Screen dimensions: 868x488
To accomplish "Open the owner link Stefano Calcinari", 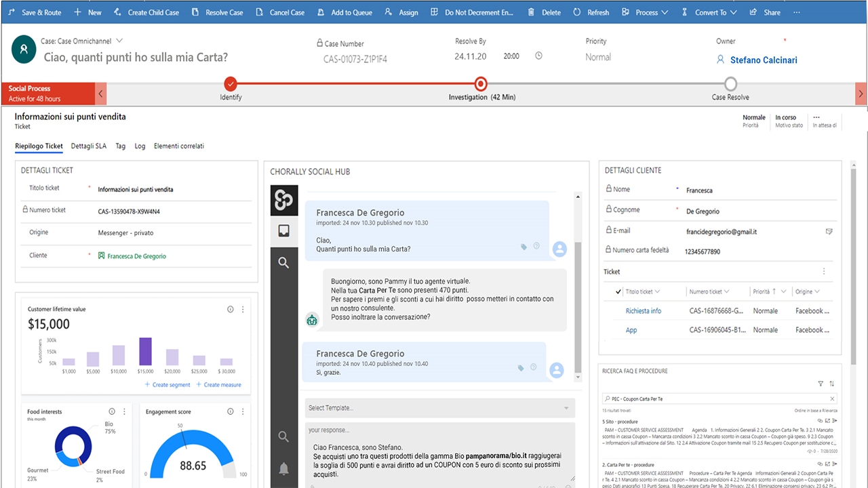I will click(764, 60).
